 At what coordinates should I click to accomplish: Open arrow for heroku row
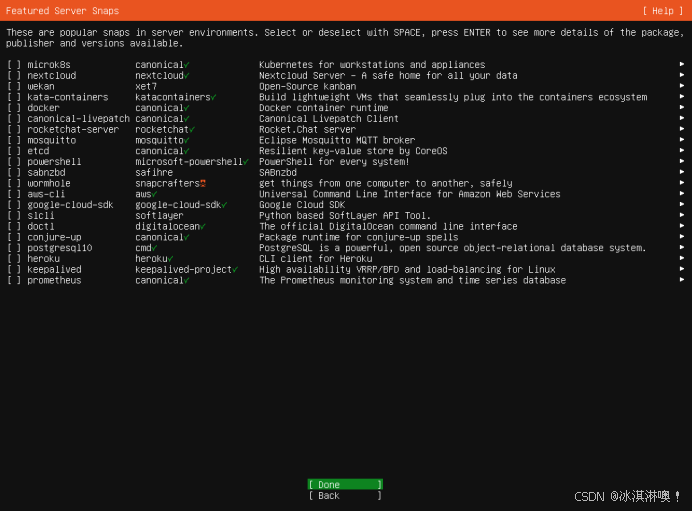682,258
